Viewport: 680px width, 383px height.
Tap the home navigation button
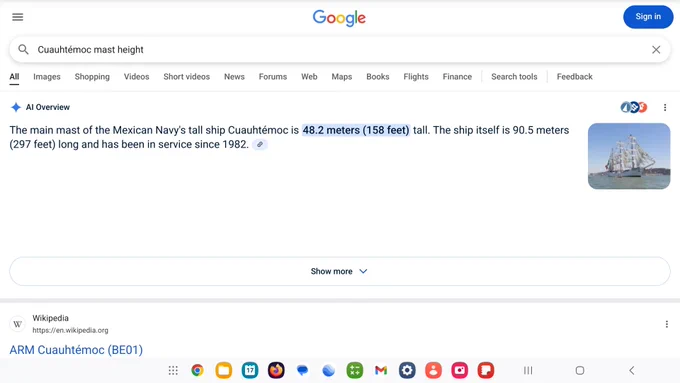(580, 370)
